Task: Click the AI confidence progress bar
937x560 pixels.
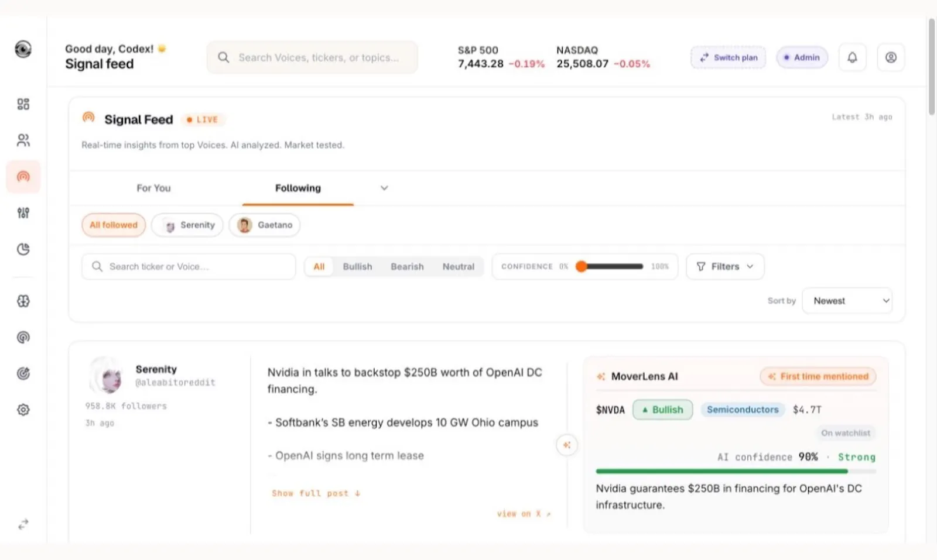Action: [x=736, y=471]
